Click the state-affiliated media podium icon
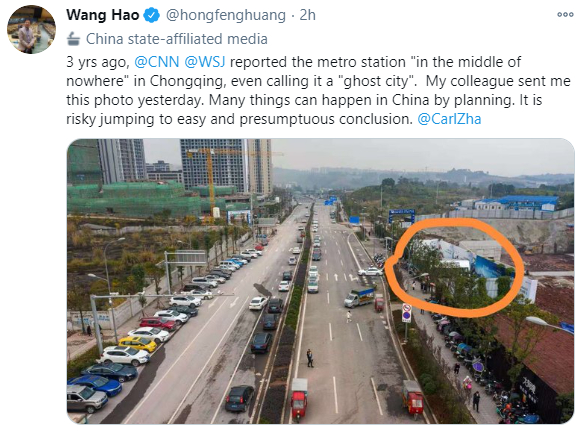Screen dimensions: 580x435 pyautogui.click(x=74, y=38)
